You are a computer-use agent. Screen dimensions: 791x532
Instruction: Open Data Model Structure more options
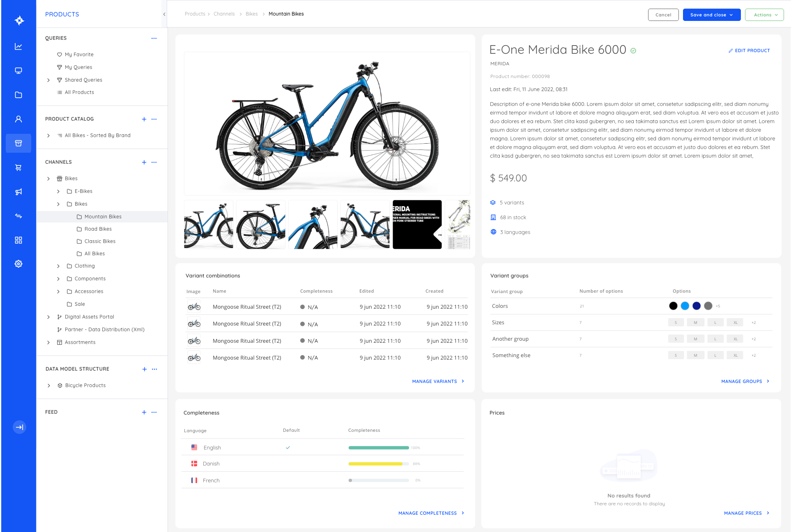point(154,369)
